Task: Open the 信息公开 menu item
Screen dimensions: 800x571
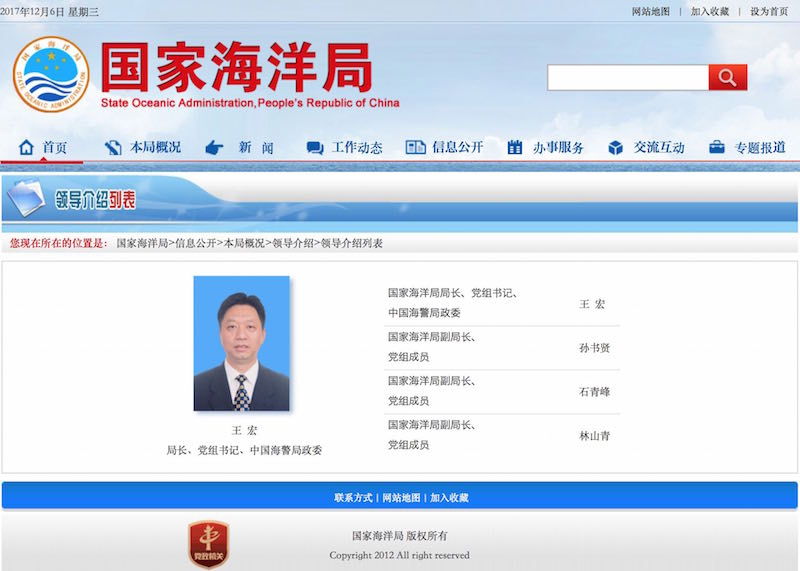Action: click(x=458, y=147)
